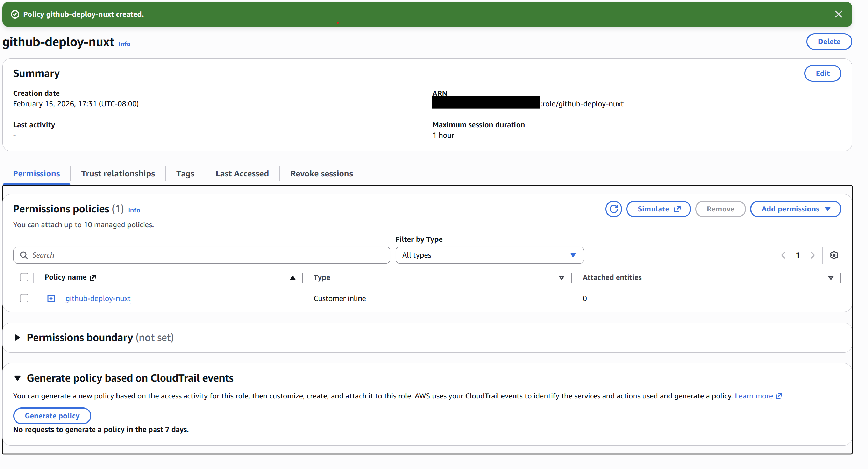Click the 'Customer inline' type cell

340,298
